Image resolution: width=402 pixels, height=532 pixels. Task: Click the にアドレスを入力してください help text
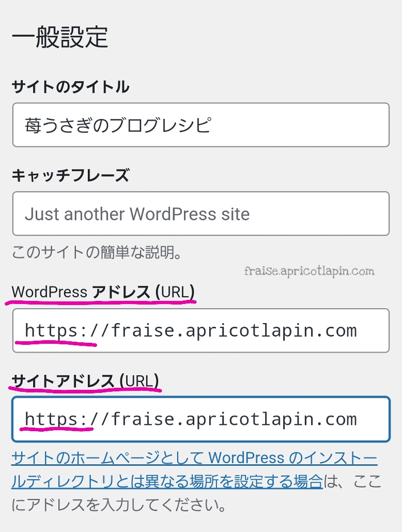119,505
